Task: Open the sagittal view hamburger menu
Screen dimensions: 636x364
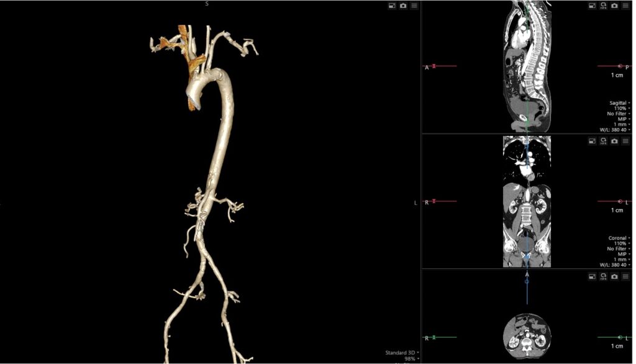Action: [625, 6]
